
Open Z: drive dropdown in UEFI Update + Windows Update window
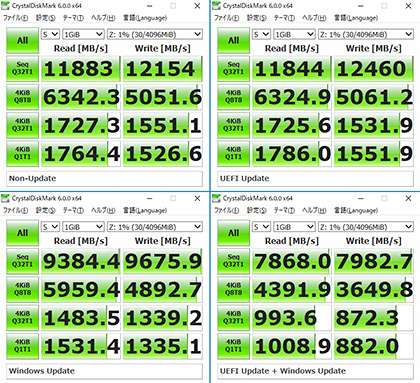click(x=366, y=227)
